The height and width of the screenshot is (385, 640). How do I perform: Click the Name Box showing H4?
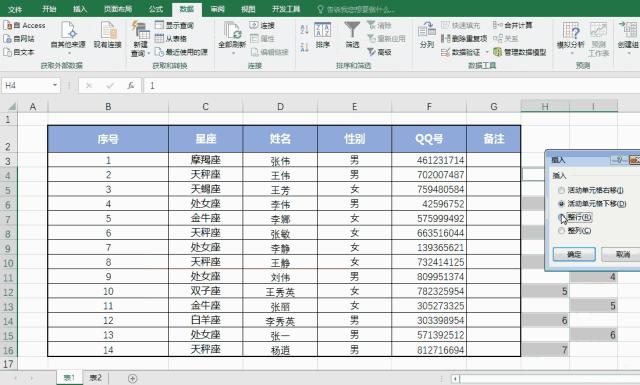(26, 85)
